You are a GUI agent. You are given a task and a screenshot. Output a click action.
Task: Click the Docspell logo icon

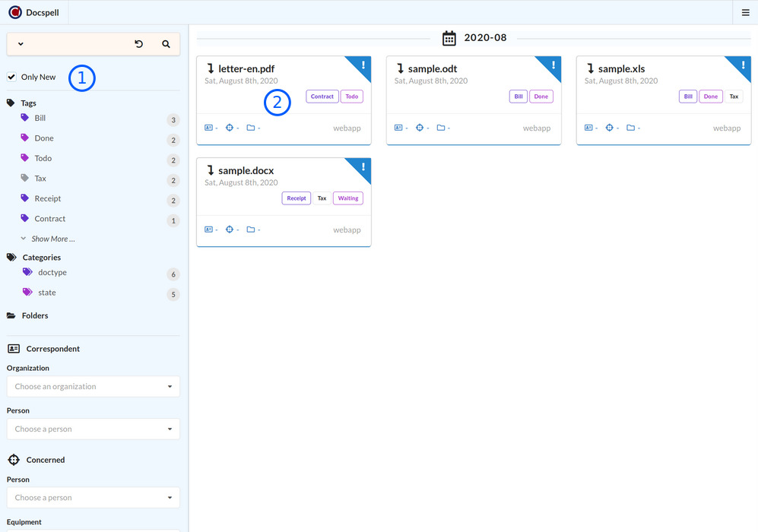pyautogui.click(x=15, y=12)
